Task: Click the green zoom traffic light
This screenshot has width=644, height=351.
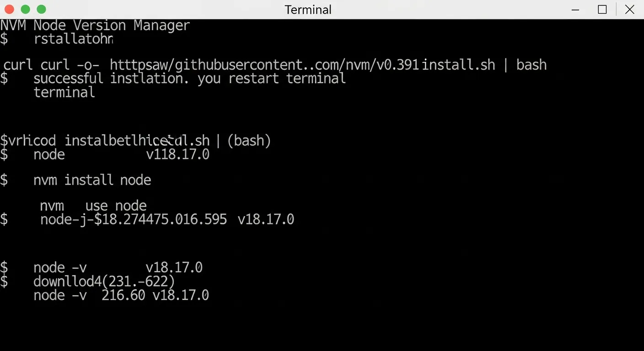Action: 41,9
